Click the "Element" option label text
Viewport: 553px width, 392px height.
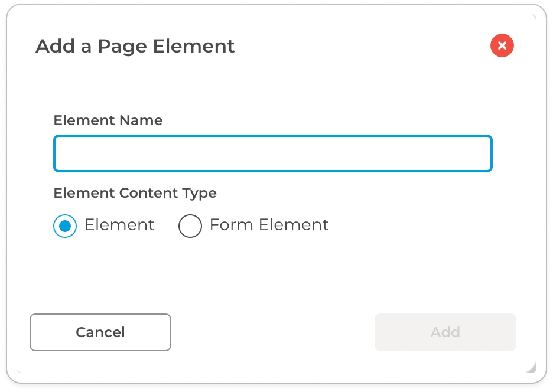coord(119,225)
